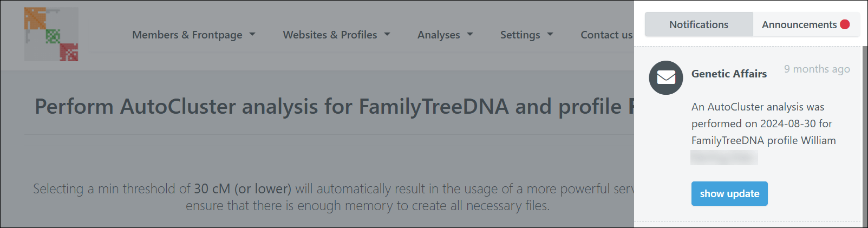Click the Genetic Affairs cluster logo
The image size is (868, 228).
coord(51,34)
